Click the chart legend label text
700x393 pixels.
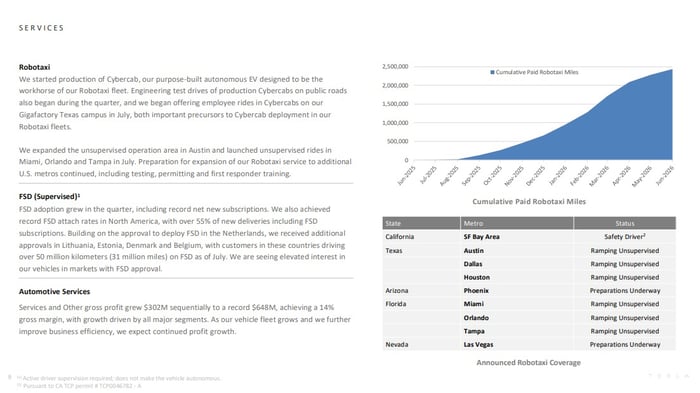click(537, 72)
